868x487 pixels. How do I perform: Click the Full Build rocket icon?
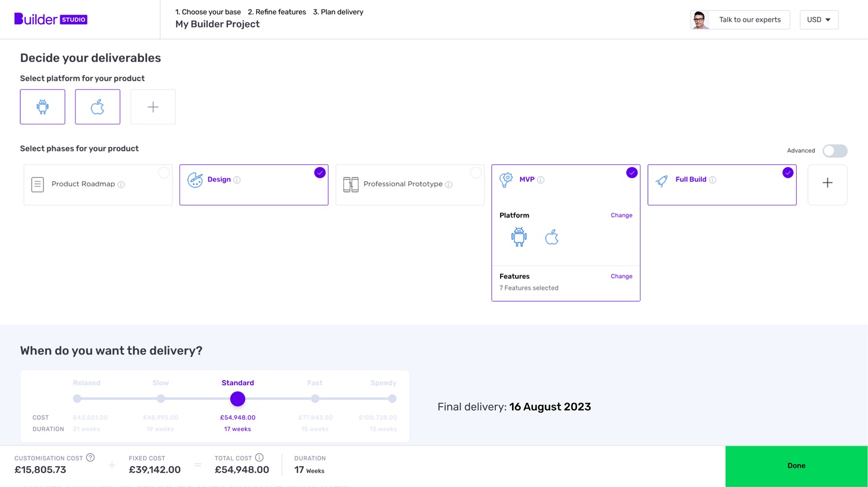tap(662, 180)
